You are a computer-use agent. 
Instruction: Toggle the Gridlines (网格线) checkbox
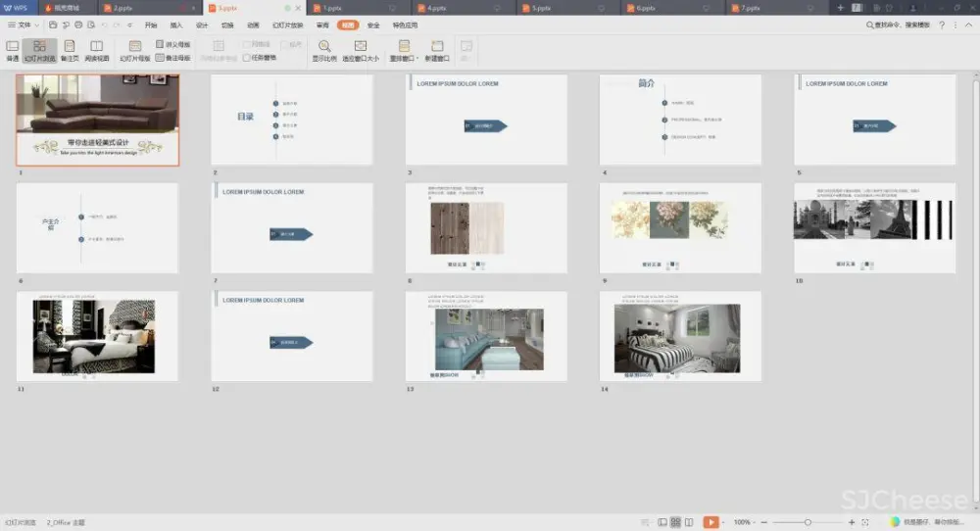click(x=247, y=45)
